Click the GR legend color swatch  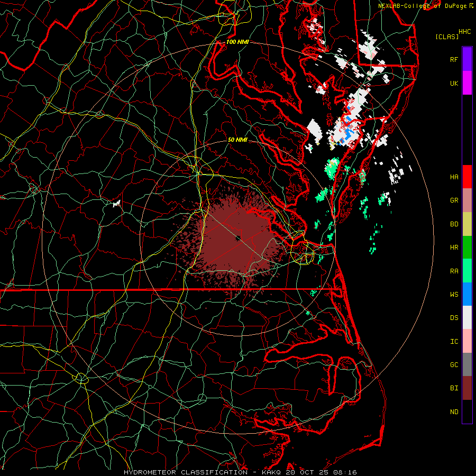(x=467, y=200)
